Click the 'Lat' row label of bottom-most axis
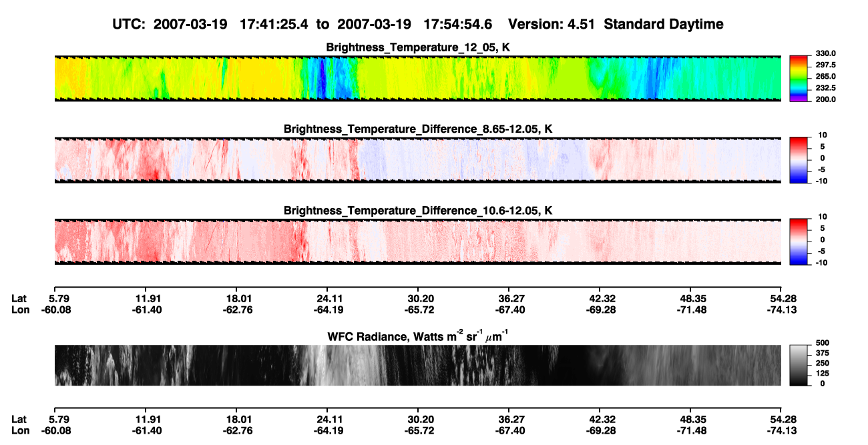The width and height of the screenshot is (868, 445). point(19,419)
